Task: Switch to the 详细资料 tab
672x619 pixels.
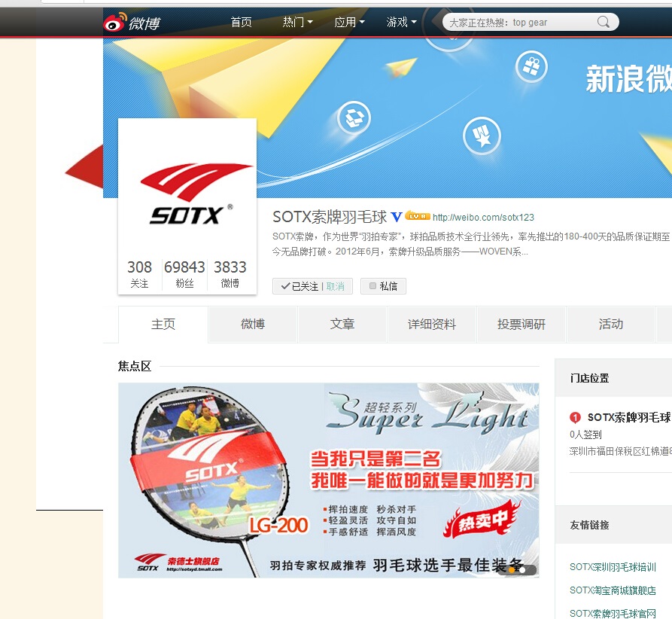Action: point(432,325)
